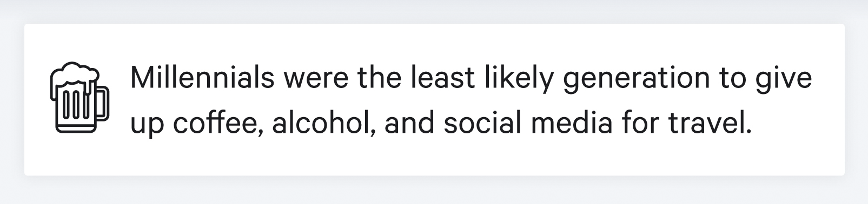Click the word "the" before least
The height and width of the screenshot is (204, 868).
(380, 79)
